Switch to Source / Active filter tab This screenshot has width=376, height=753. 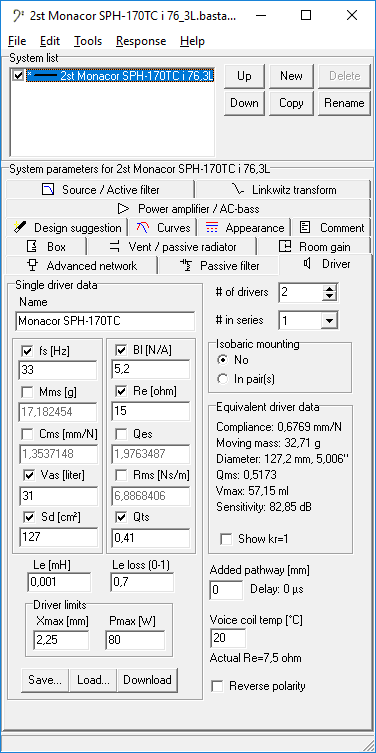pyautogui.click(x=100, y=190)
